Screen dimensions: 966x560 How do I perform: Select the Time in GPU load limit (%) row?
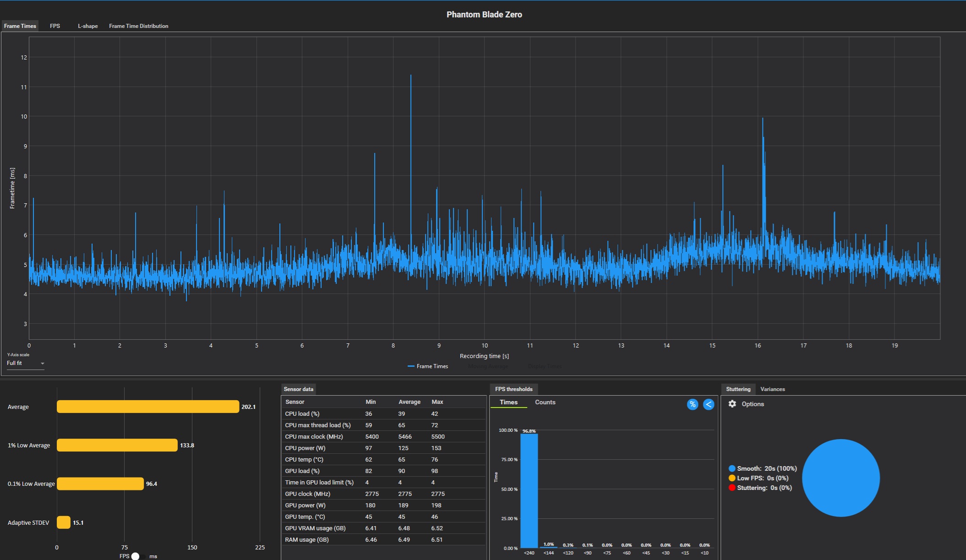pyautogui.click(x=383, y=482)
